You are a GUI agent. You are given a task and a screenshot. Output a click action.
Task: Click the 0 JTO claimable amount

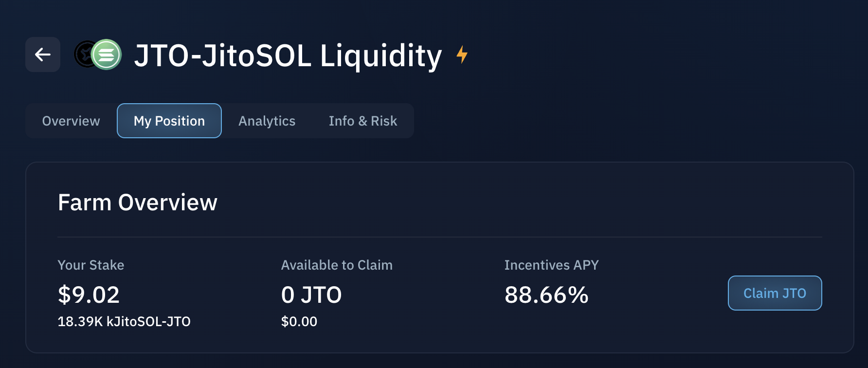(311, 294)
